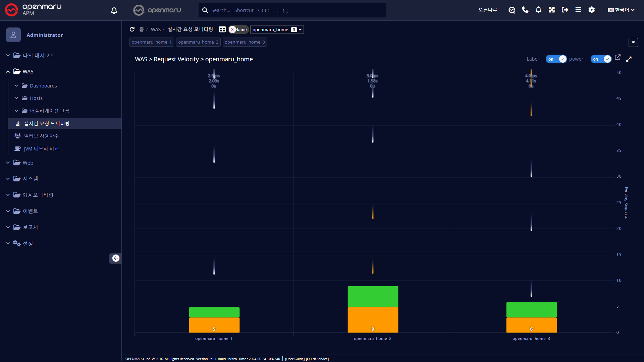644x362 pixels.
Task: Open the User Guide footer link
Action: coord(295,359)
